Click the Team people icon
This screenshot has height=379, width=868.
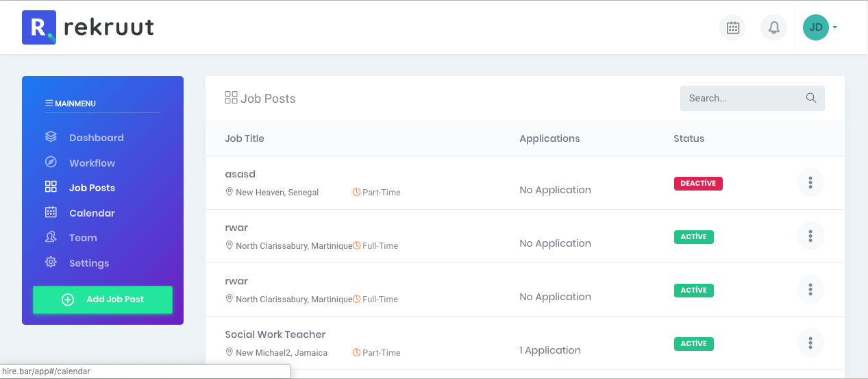(x=51, y=237)
